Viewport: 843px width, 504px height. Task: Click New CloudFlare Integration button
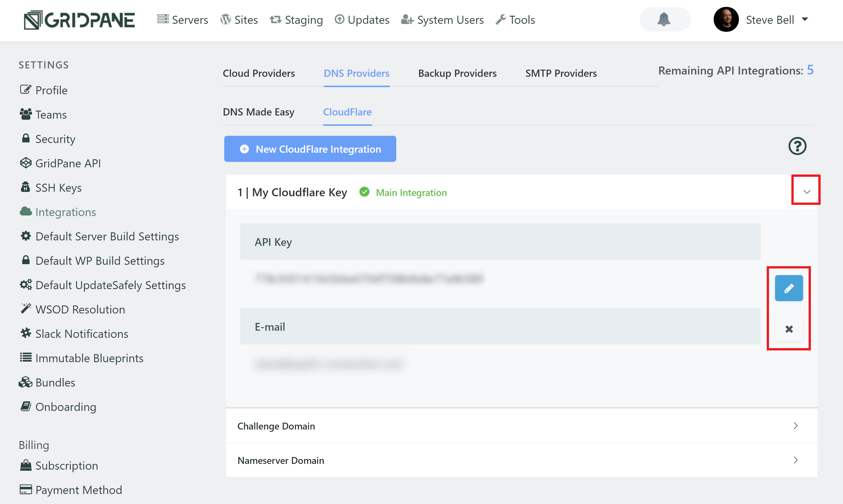pyautogui.click(x=310, y=149)
